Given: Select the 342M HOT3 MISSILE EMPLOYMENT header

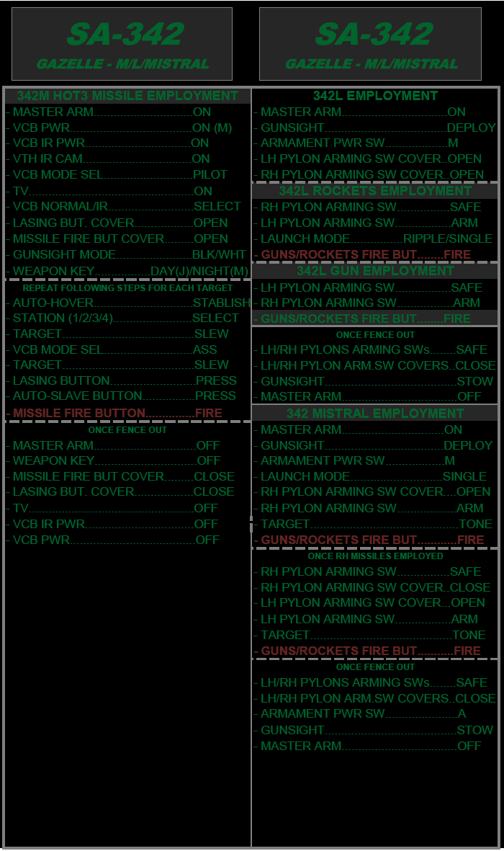Looking at the screenshot, I should [127, 96].
